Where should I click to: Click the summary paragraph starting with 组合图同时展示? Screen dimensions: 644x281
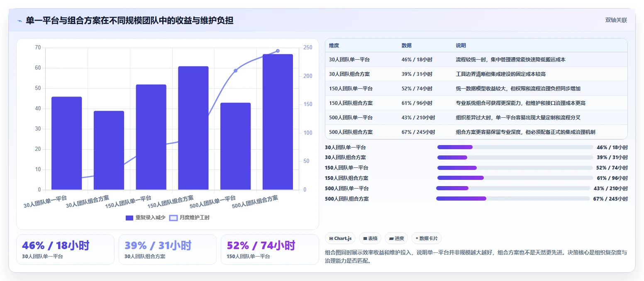476,257
